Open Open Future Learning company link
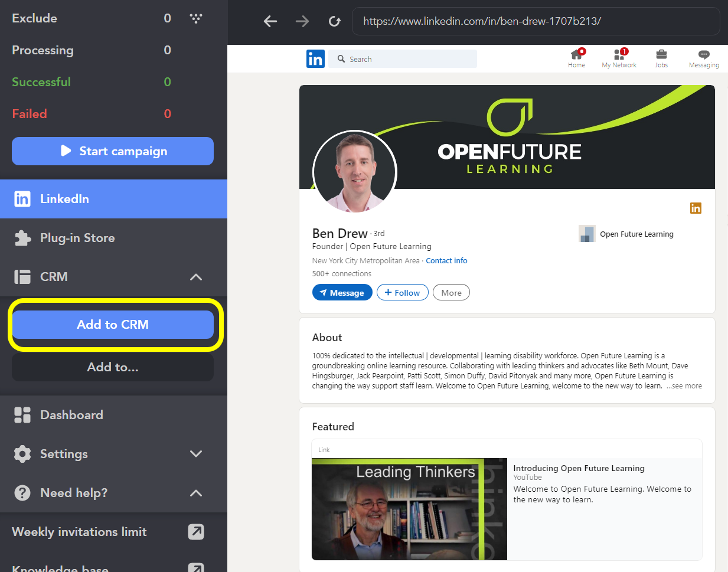728x572 pixels. pos(636,234)
